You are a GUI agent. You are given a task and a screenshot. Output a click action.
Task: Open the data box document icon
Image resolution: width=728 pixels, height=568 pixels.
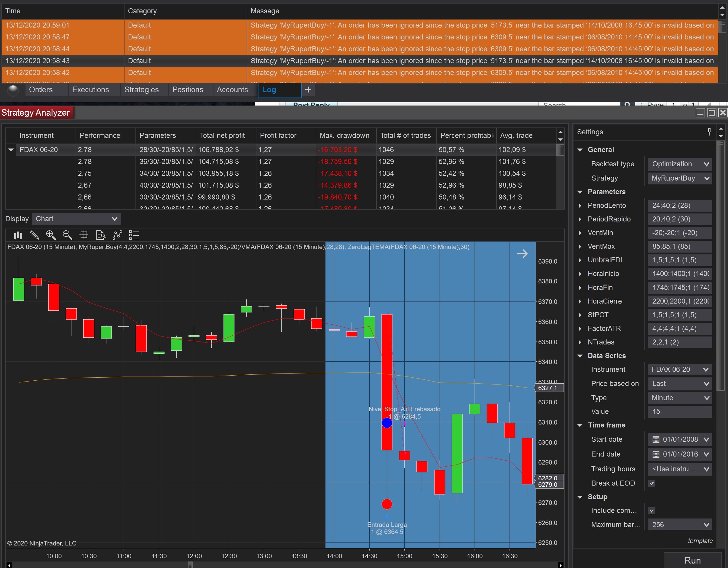[100, 235]
